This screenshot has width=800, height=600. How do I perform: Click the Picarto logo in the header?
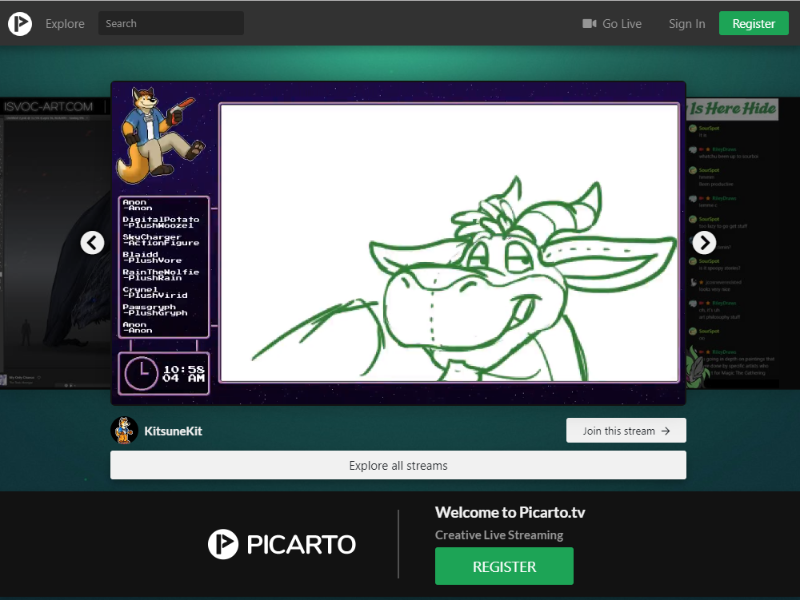pyautogui.click(x=20, y=23)
